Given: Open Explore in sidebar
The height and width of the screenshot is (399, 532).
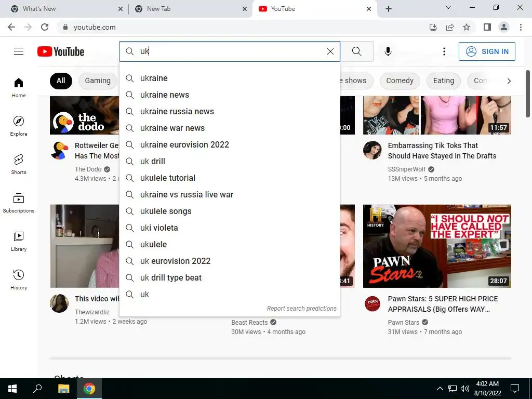Looking at the screenshot, I should (19, 126).
